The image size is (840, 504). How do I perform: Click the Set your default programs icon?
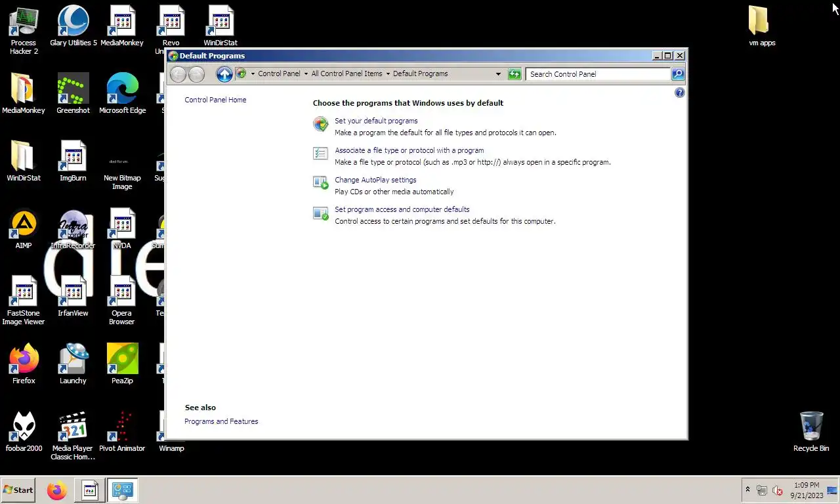(320, 124)
